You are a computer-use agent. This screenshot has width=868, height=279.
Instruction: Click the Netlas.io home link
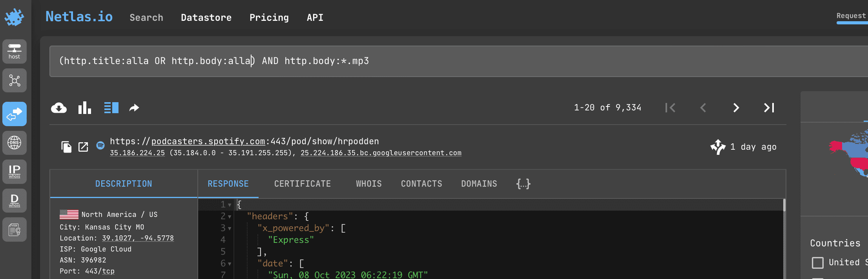point(79,17)
